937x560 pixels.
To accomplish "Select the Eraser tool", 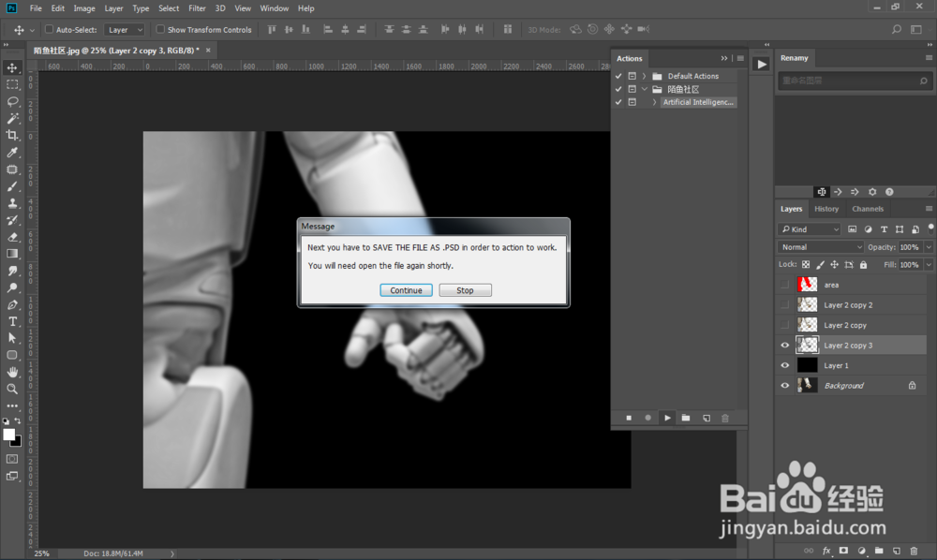I will (12, 237).
